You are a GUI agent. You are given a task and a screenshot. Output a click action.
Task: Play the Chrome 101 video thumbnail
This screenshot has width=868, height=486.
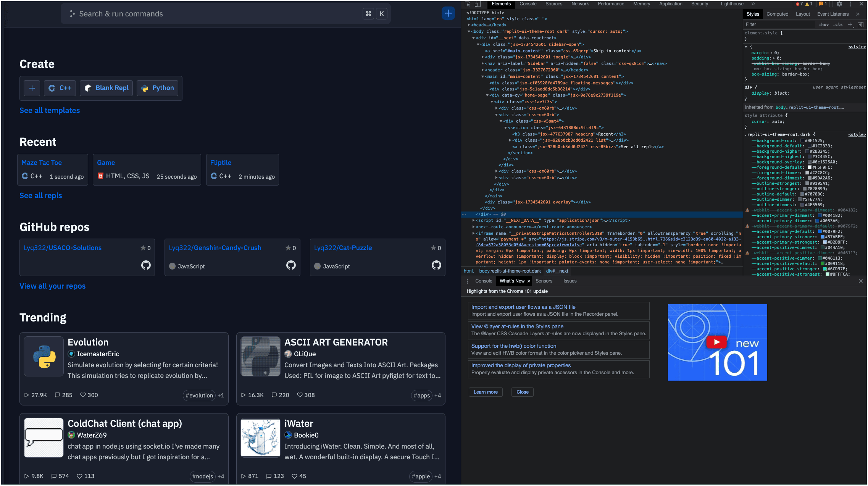pos(717,342)
